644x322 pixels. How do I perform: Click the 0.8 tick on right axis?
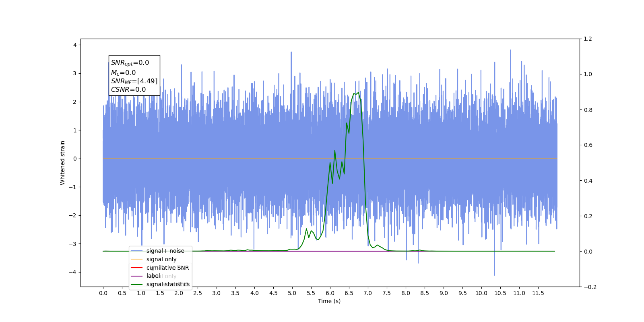point(588,110)
